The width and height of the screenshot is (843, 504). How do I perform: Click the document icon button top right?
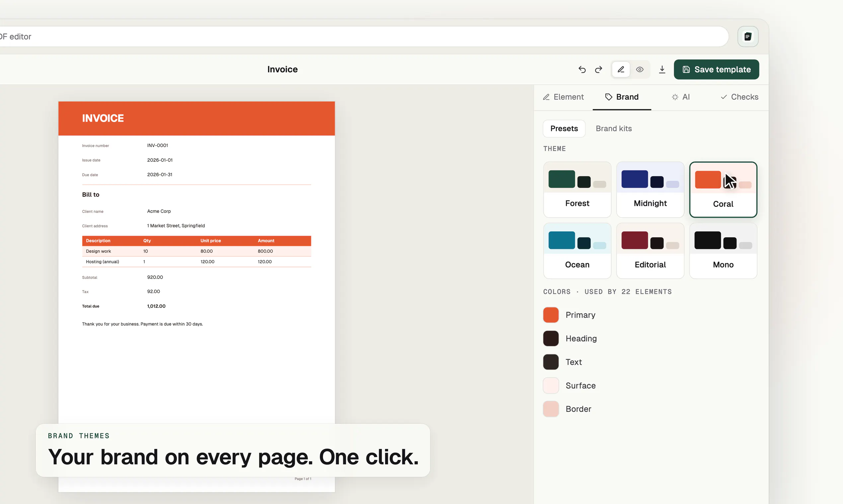pos(747,36)
